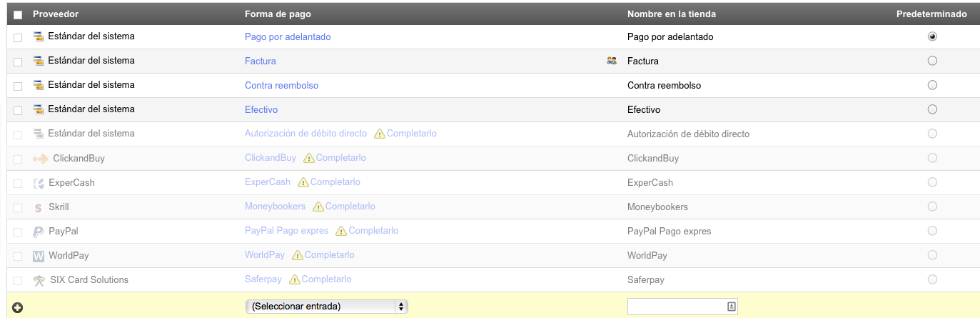Click the SIX Card Solutions logo icon
This screenshot has width=980, height=318.
[39, 280]
